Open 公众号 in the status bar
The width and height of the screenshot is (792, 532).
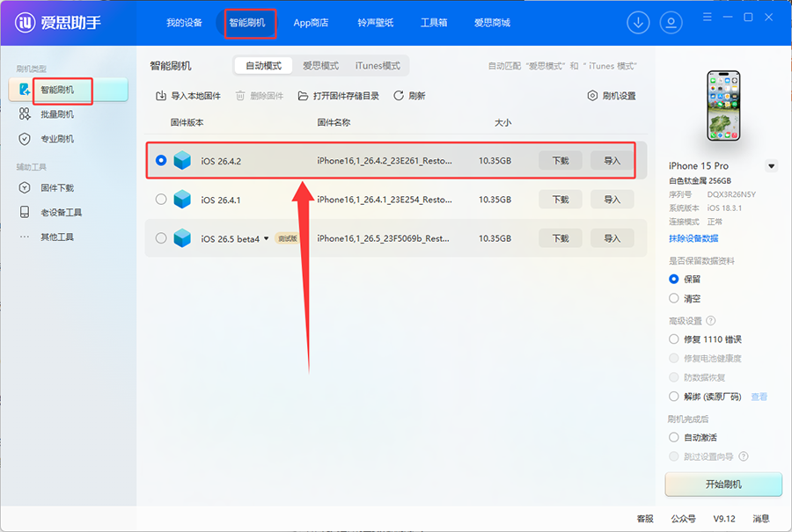pos(684,519)
